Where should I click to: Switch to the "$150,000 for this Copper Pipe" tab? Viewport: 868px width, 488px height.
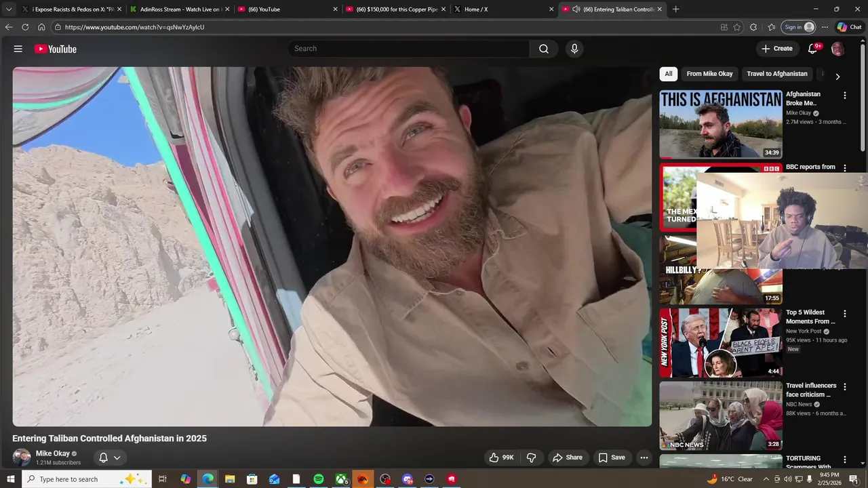pyautogui.click(x=395, y=9)
